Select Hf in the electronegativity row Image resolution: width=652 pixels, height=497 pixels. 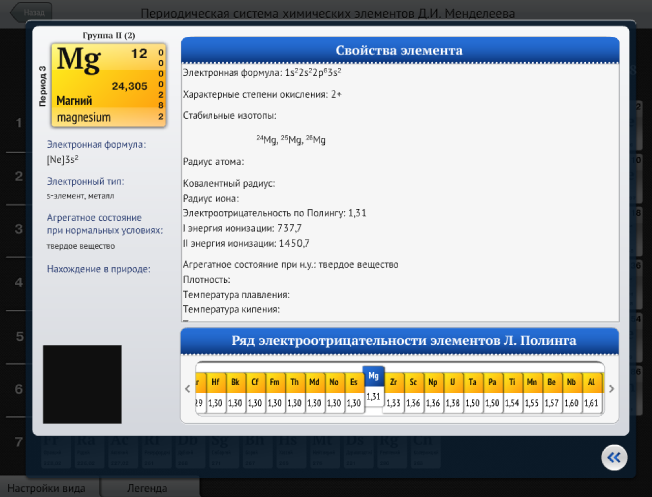point(216,381)
